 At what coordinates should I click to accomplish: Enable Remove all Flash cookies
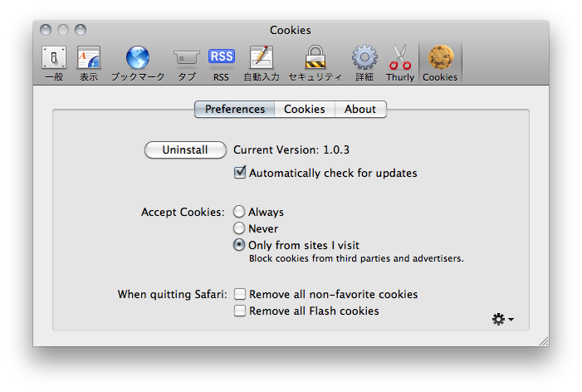[x=240, y=311]
